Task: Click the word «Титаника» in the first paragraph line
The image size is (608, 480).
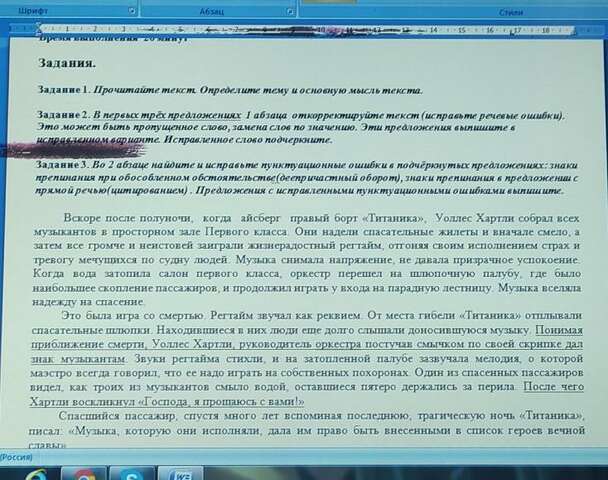Action: click(394, 218)
